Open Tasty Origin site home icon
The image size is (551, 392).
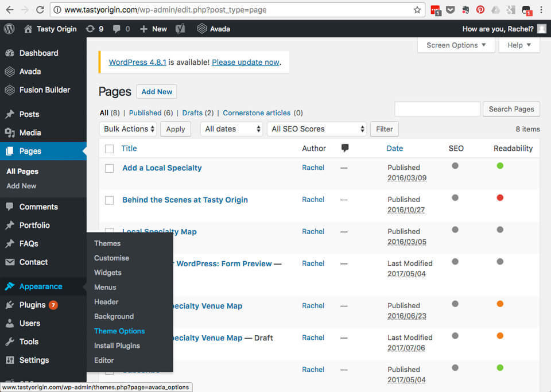coord(28,29)
